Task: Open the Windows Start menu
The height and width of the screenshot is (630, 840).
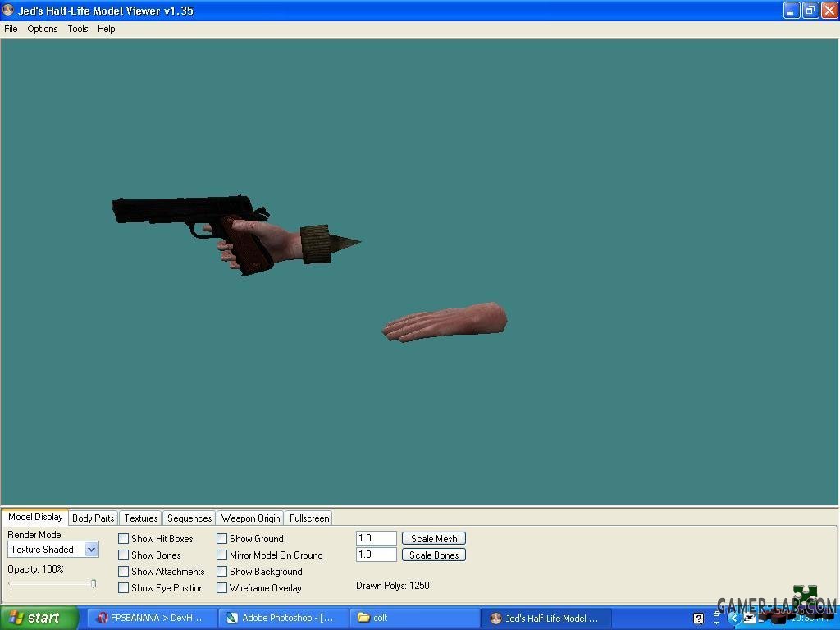Action: pos(39,618)
